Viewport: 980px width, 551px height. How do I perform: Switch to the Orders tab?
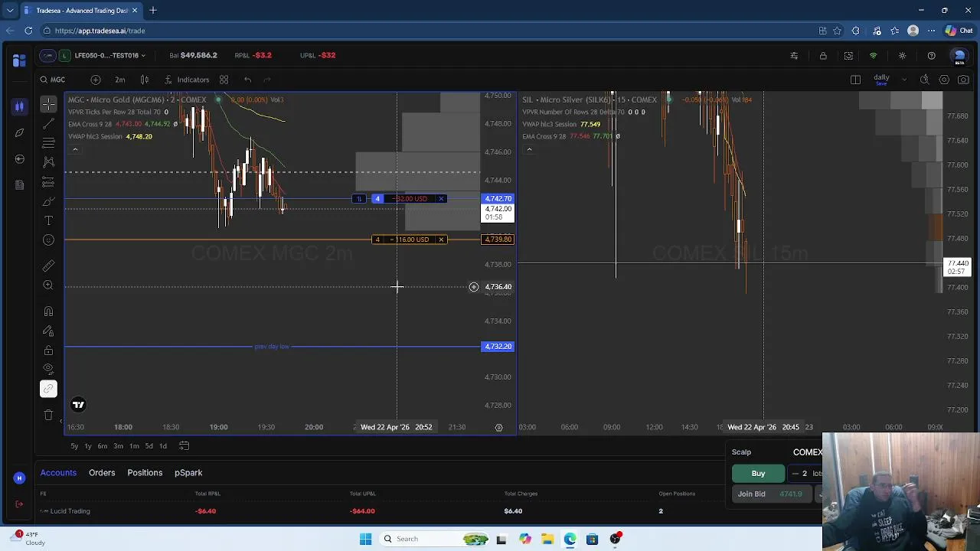[x=102, y=473]
